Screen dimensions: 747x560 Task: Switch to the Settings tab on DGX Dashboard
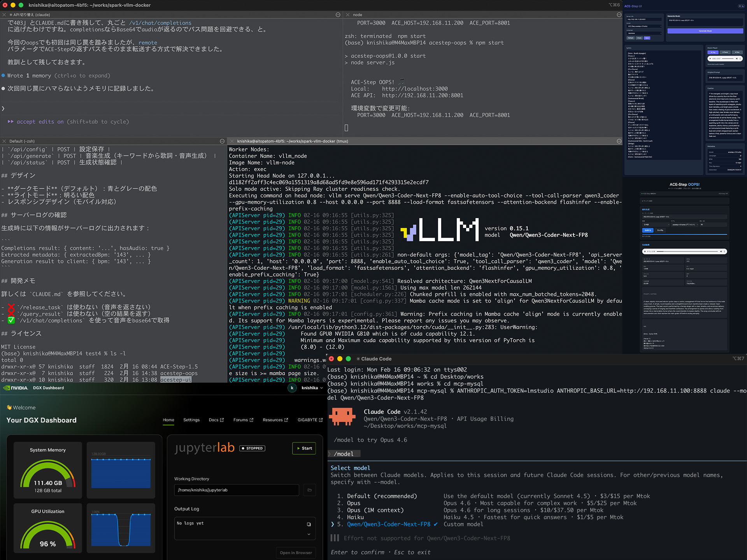click(x=191, y=420)
